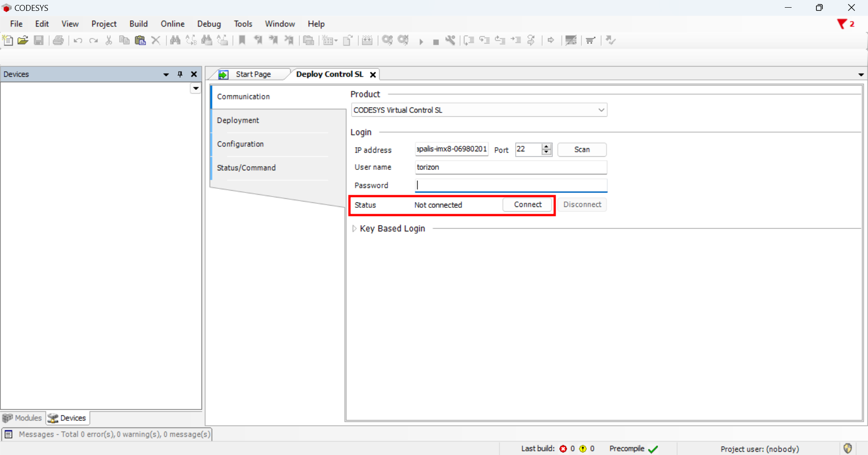868x455 pixels.
Task: Open the Window menu
Action: pos(280,24)
